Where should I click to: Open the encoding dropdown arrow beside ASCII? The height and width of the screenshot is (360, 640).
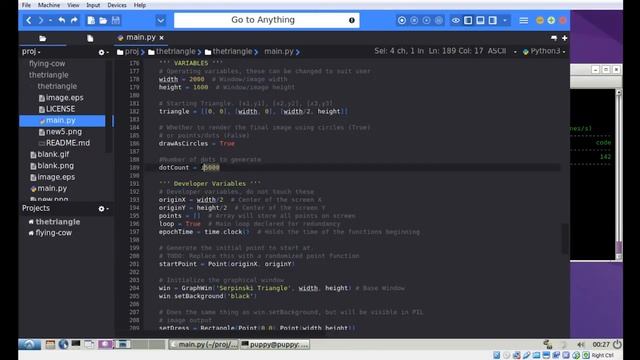coord(515,52)
